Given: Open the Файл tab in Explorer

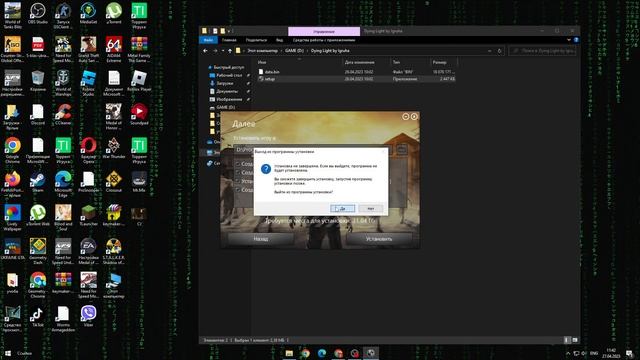Looking at the screenshot, I should (208, 40).
